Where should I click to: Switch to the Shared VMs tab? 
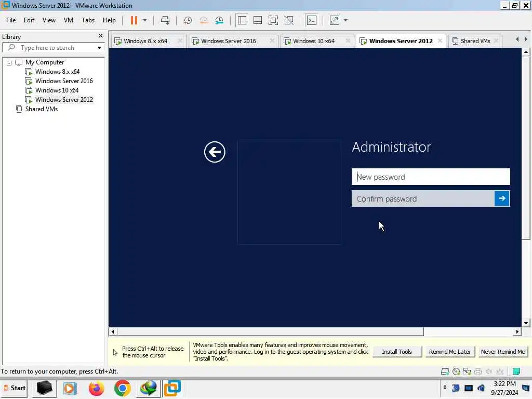point(475,41)
